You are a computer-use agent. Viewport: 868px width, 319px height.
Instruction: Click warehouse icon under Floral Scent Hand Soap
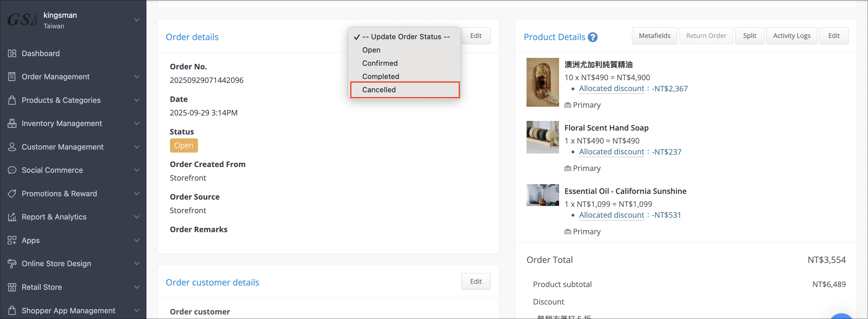point(568,169)
